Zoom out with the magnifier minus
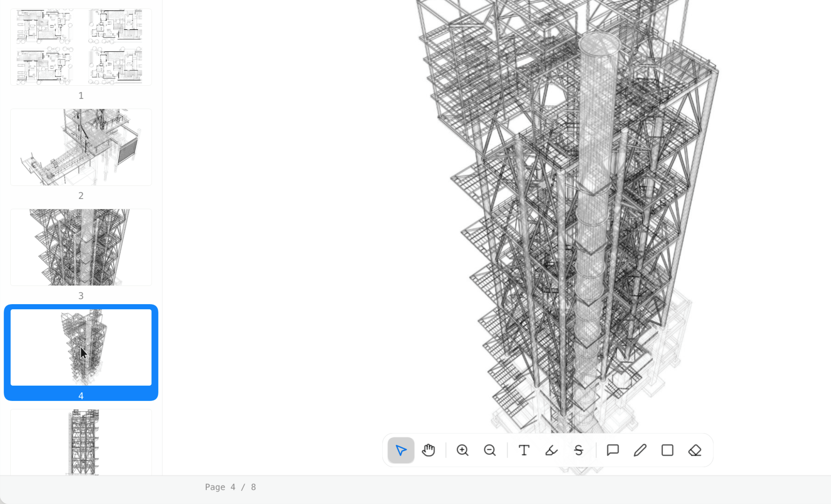This screenshot has width=831, height=504. [x=490, y=450]
